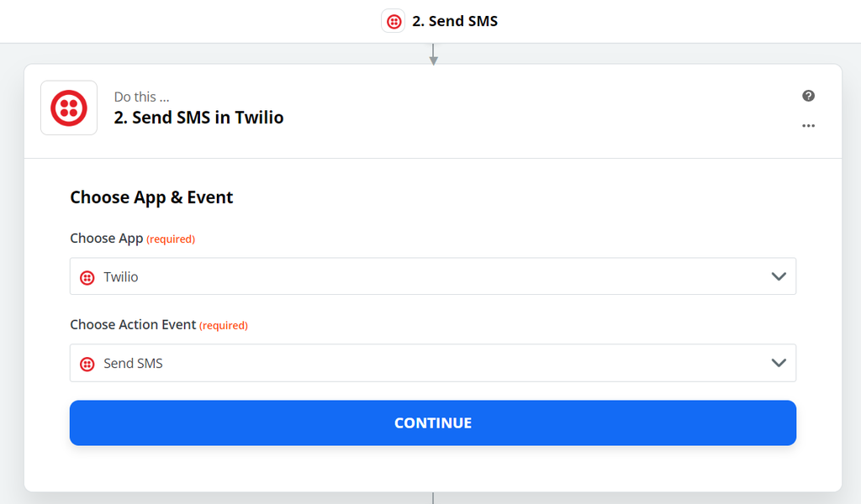This screenshot has height=504, width=861.
Task: Click the chevron on the Twilio app selector
Action: (x=778, y=276)
